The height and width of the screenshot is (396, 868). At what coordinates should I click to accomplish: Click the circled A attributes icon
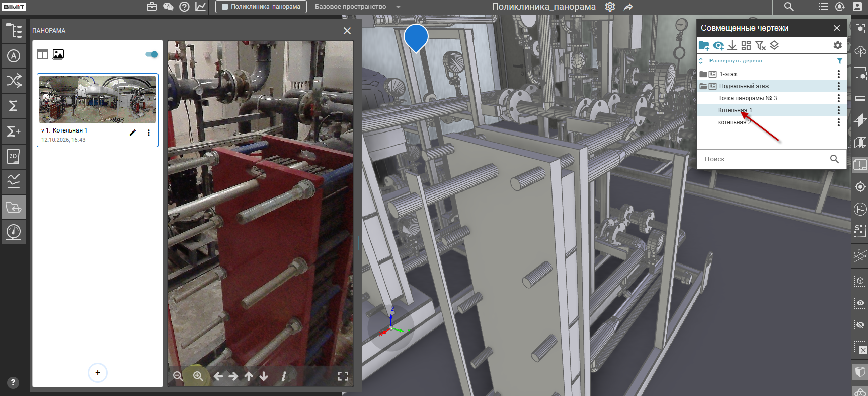pos(14,56)
